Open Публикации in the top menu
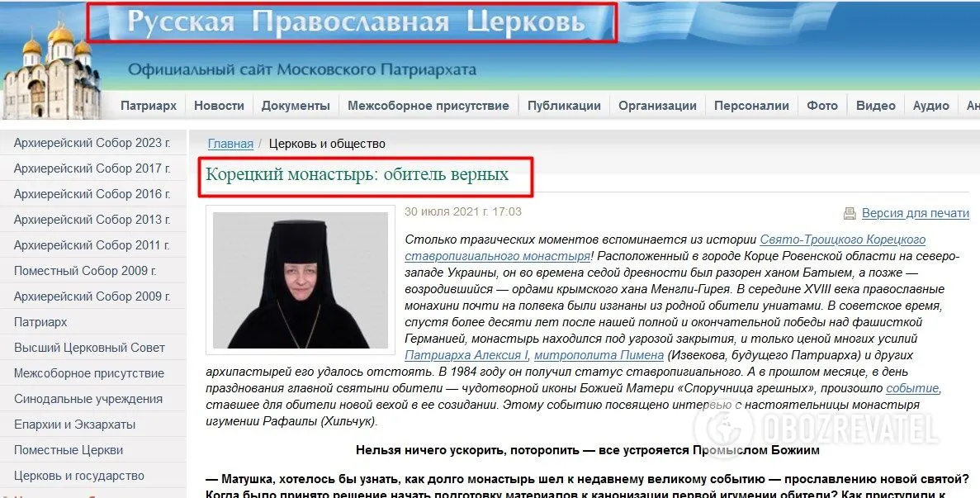The height and width of the screenshot is (498, 980). coord(564,106)
